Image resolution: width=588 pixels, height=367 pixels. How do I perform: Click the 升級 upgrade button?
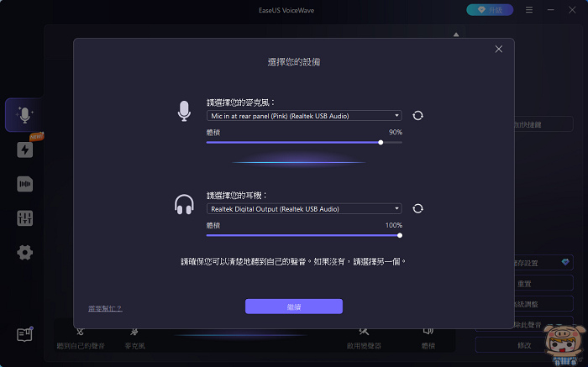click(490, 10)
